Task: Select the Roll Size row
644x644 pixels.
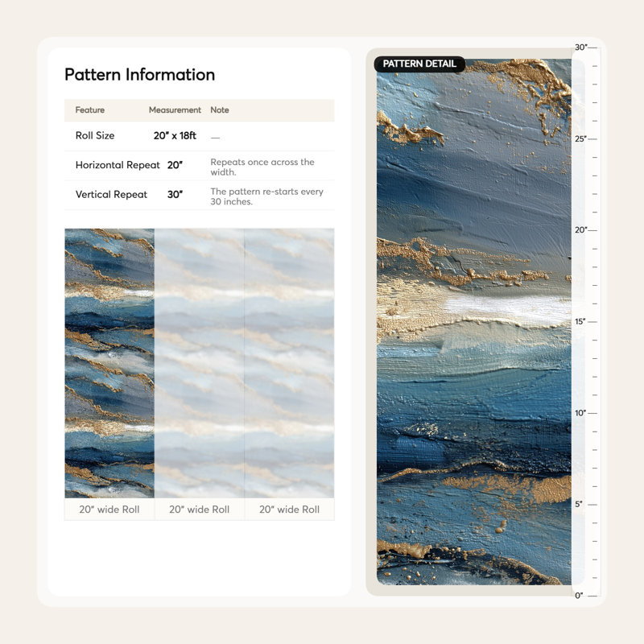Action: click(199, 136)
